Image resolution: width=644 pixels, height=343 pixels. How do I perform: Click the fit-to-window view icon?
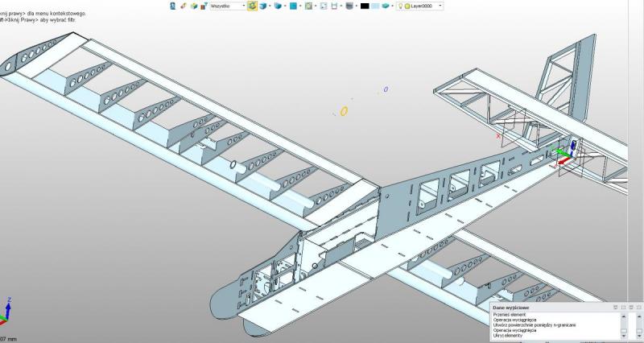click(323, 6)
